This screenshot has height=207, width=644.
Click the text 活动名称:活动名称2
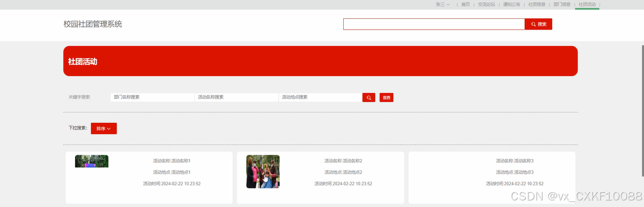coord(343,161)
